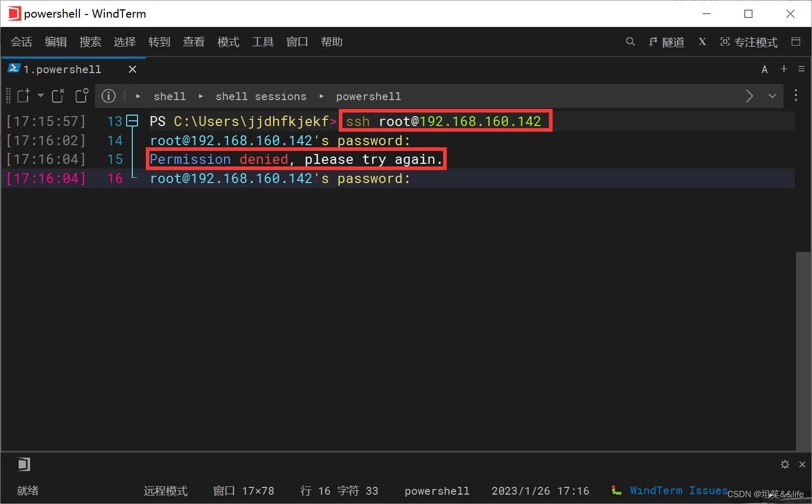Click the search magnifier icon
This screenshot has width=812, height=504.
click(x=630, y=41)
